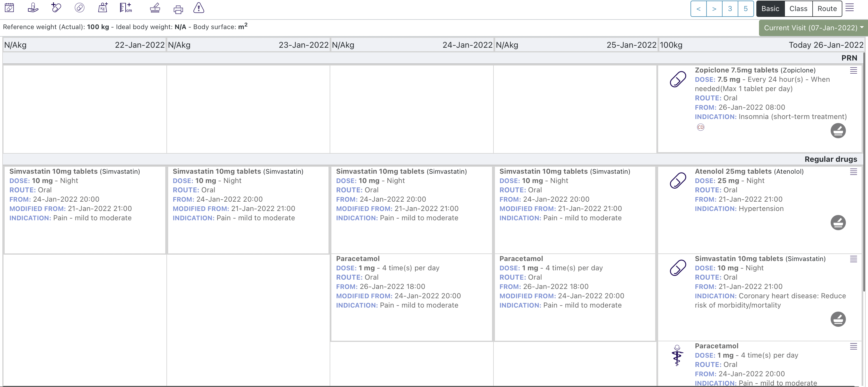The image size is (868, 387).
Task: Click the add height cm icon
Action: coord(126,8)
